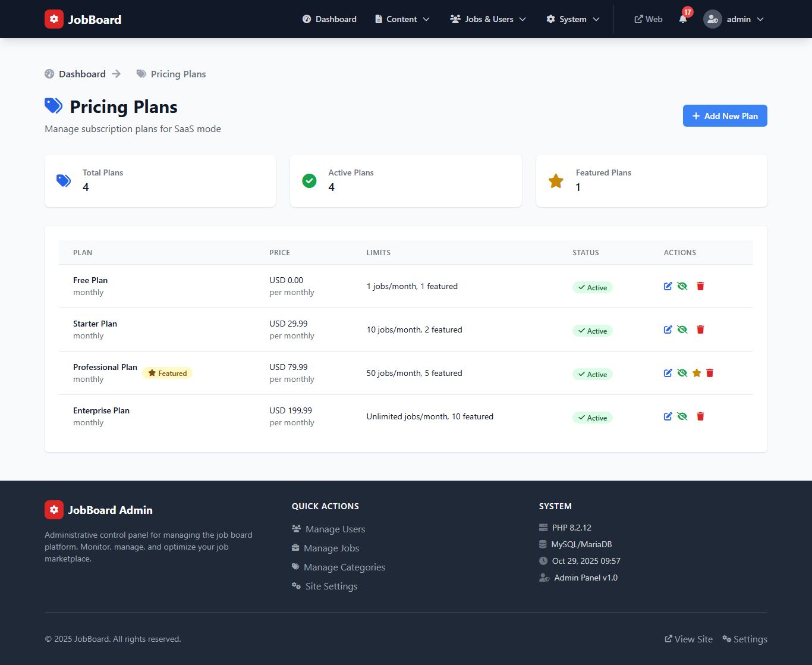The width and height of the screenshot is (812, 665).
Task: Open Manage Categories in footer
Action: (344, 567)
